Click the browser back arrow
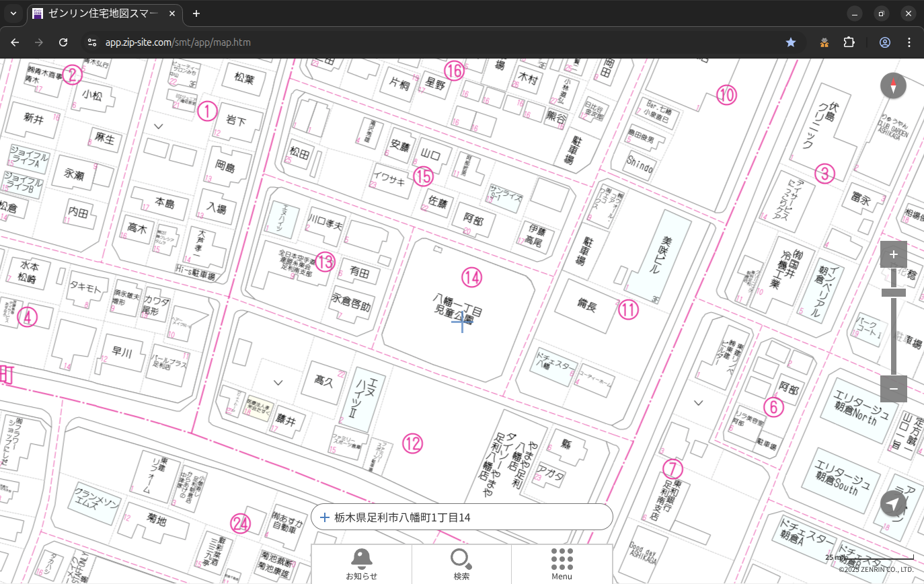 [15, 42]
